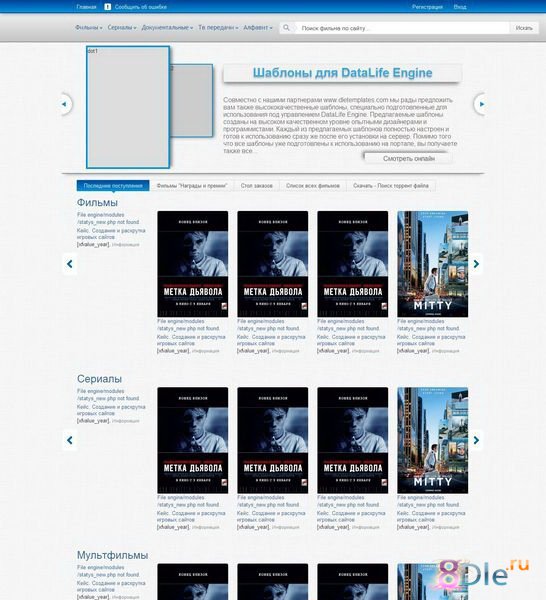
Task: Click the Смотреть онлайн button
Action: 409,158
